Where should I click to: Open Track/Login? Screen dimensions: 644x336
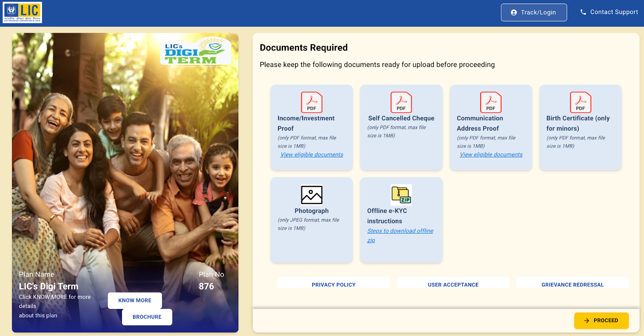tap(534, 12)
